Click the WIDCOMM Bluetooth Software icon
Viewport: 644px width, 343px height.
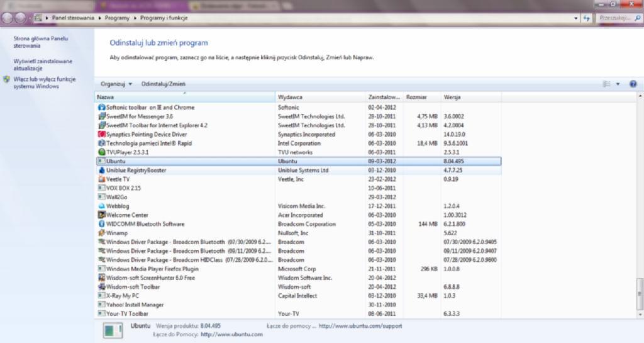click(101, 224)
